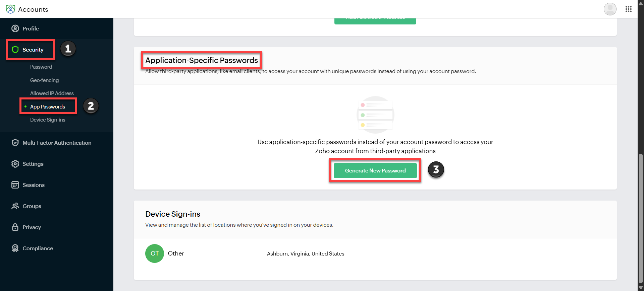The height and width of the screenshot is (291, 644).
Task: Click the page vertical scrollbar thumb
Action: click(x=641, y=218)
